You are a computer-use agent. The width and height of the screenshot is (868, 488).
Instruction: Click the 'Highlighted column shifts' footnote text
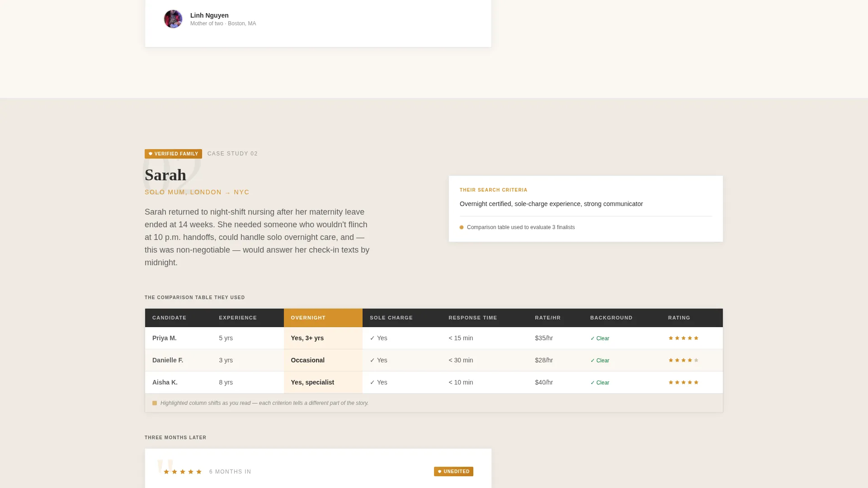coord(264,403)
